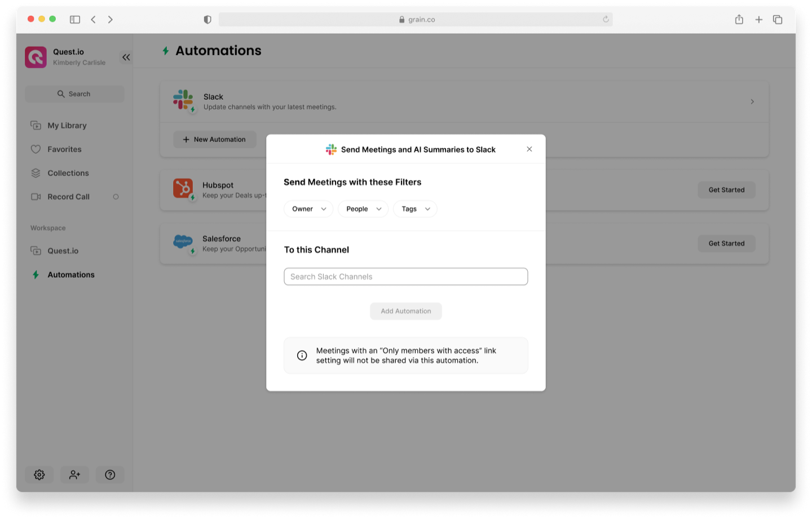Click the New Automation button
This screenshot has height=519, width=812.
coord(214,140)
